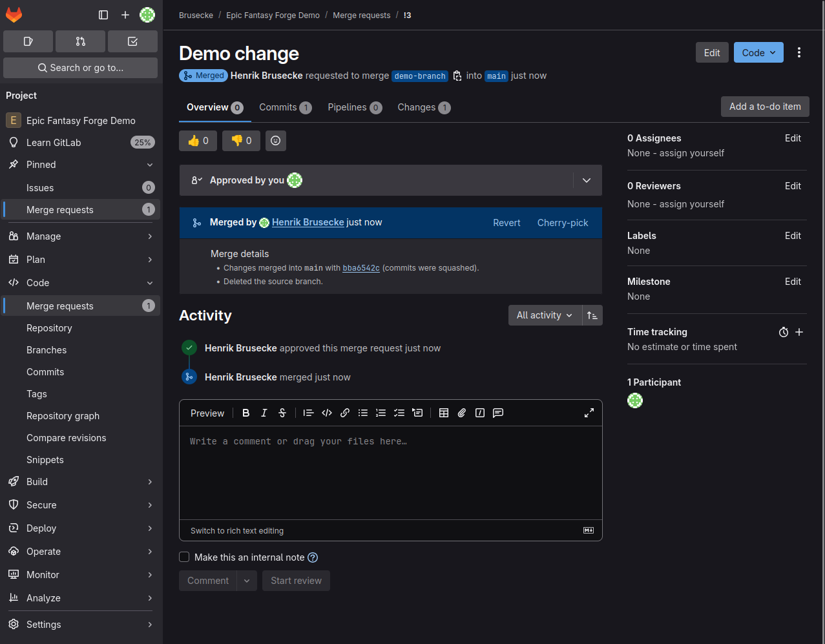Insert a quick action in comment

480,413
